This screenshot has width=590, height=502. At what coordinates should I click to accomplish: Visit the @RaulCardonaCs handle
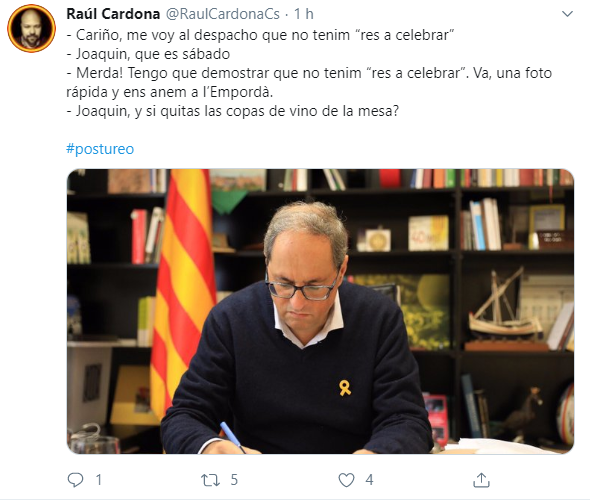tap(222, 14)
